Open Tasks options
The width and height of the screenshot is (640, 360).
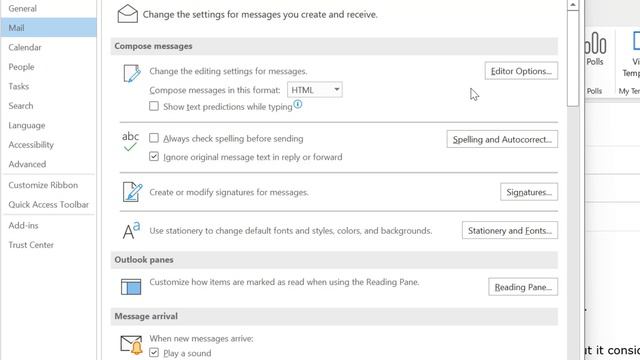(49, 86)
